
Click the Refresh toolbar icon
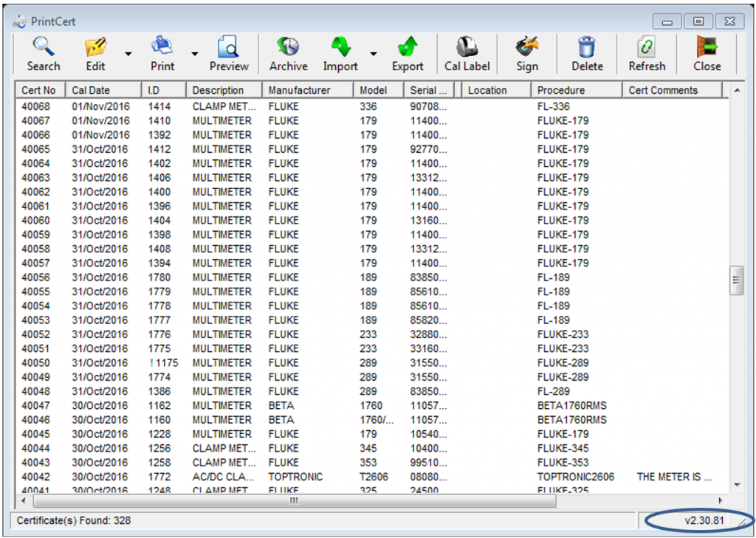647,48
